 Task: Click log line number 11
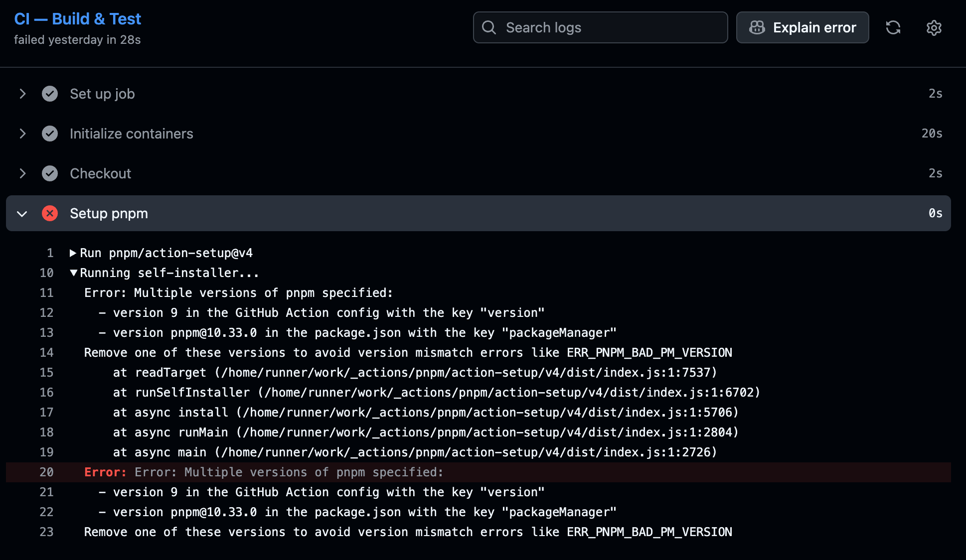pyautogui.click(x=46, y=293)
